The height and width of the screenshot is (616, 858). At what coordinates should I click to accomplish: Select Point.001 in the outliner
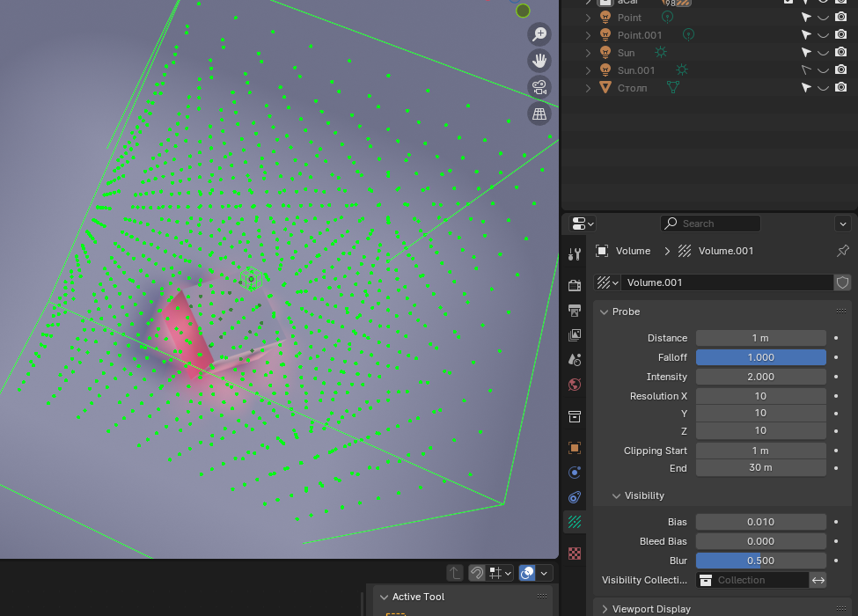coord(640,35)
